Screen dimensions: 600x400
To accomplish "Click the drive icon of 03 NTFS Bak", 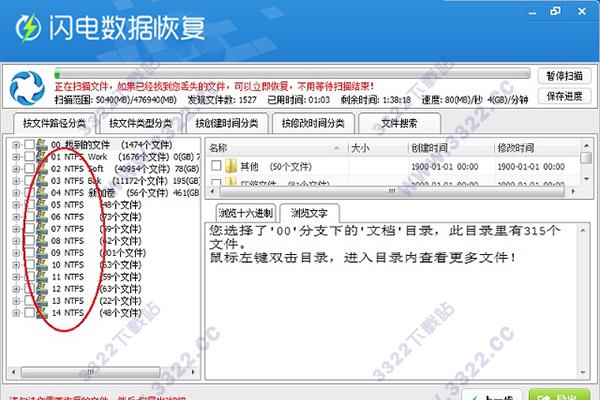I will coord(42,181).
